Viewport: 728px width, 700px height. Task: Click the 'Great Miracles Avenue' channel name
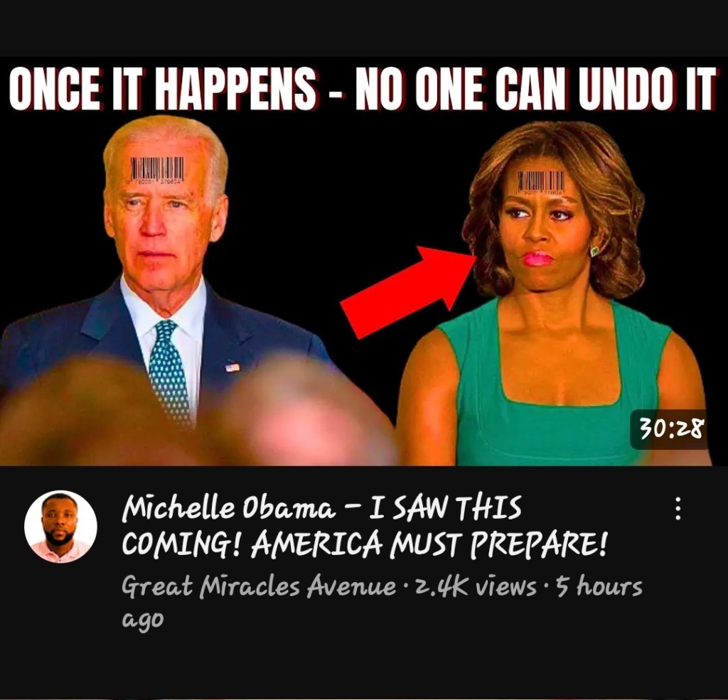click(x=259, y=586)
